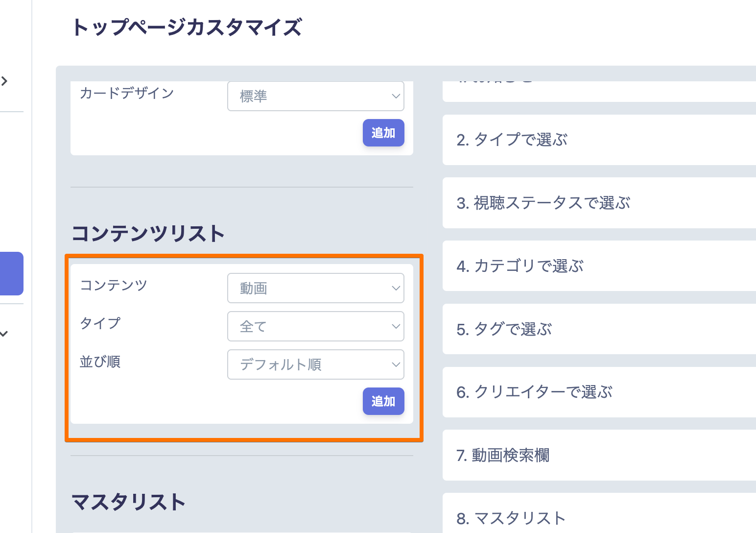
Task: Click the コンテンツリスト section heading
Action: (x=148, y=234)
